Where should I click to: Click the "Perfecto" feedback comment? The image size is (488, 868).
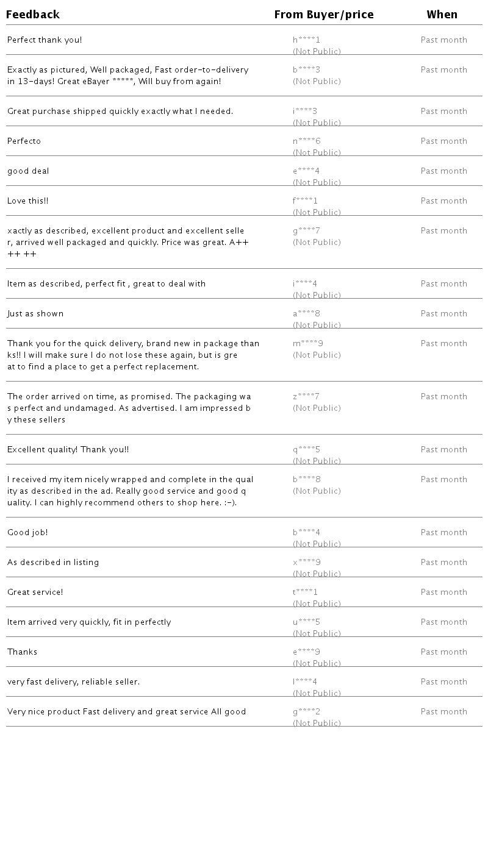click(x=24, y=141)
